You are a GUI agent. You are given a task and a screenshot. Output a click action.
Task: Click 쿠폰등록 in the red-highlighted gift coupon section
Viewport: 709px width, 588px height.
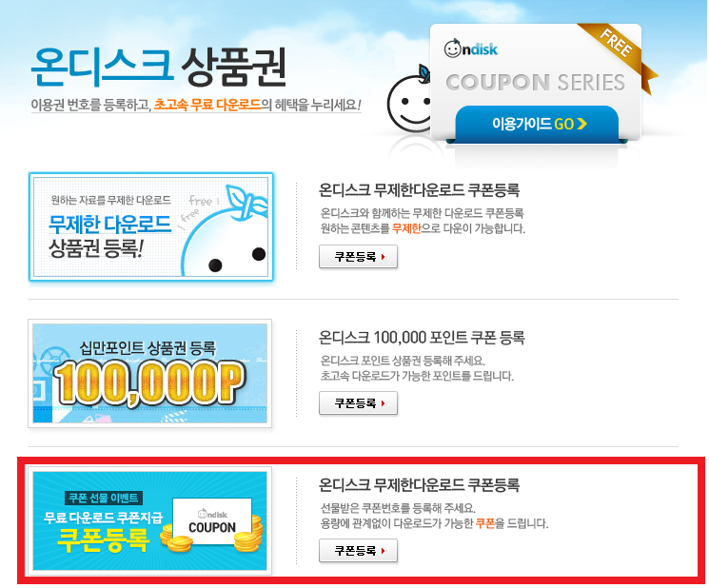tap(358, 551)
